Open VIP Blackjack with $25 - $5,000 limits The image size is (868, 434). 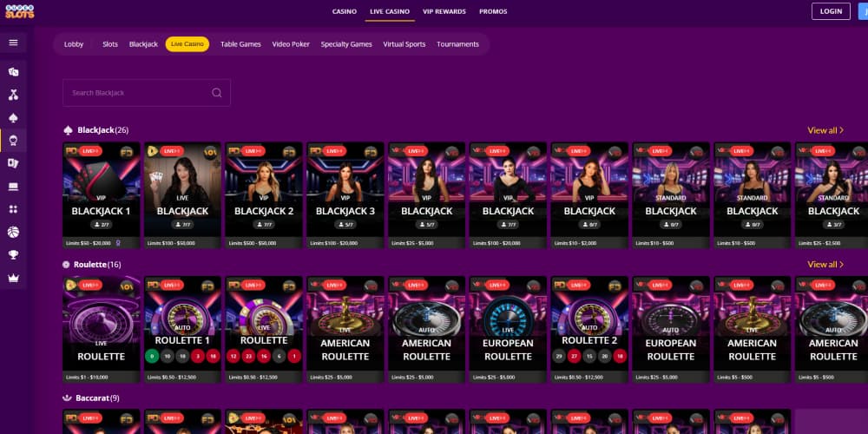(x=427, y=194)
